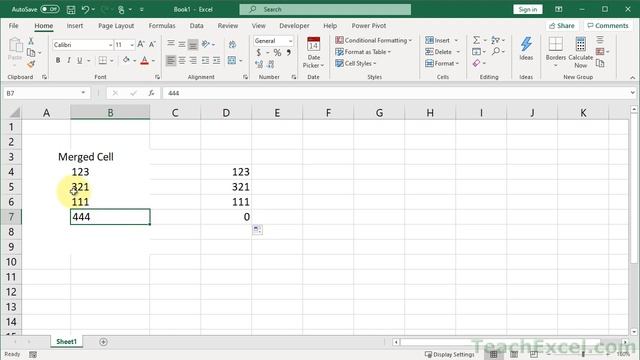Switch to the Page Layout tab
640x360 pixels.
pyautogui.click(x=116, y=26)
